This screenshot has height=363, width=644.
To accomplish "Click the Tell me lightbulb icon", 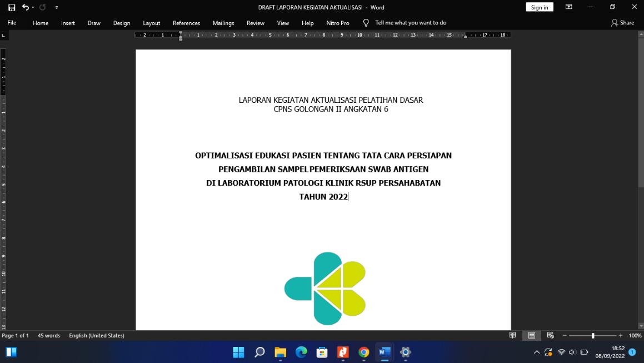I will pos(366,23).
